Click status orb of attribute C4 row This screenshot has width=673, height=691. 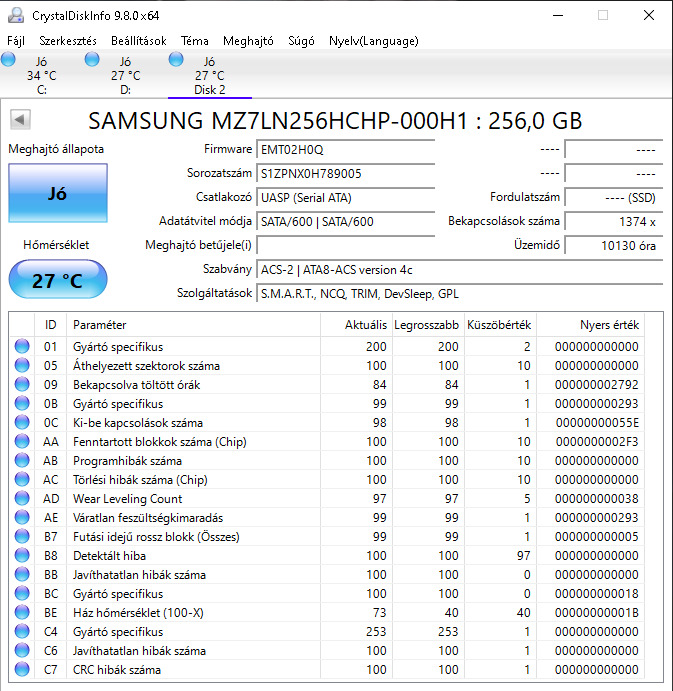coord(22,631)
